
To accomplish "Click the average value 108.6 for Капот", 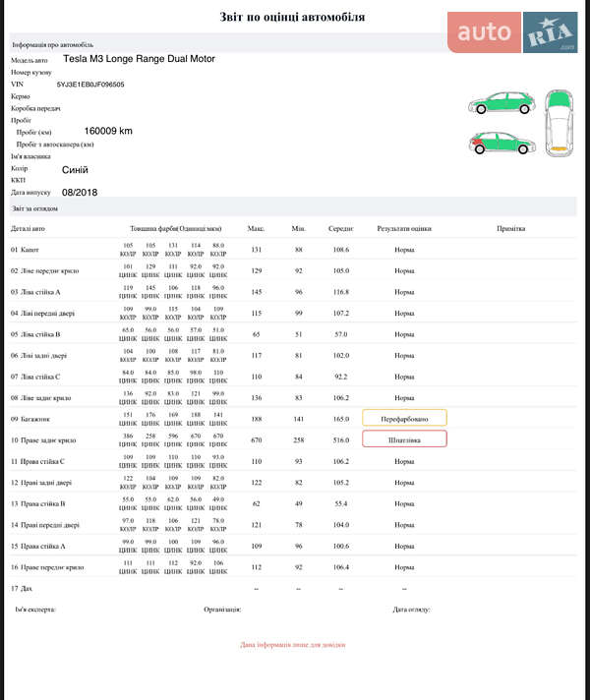I will 341,250.
